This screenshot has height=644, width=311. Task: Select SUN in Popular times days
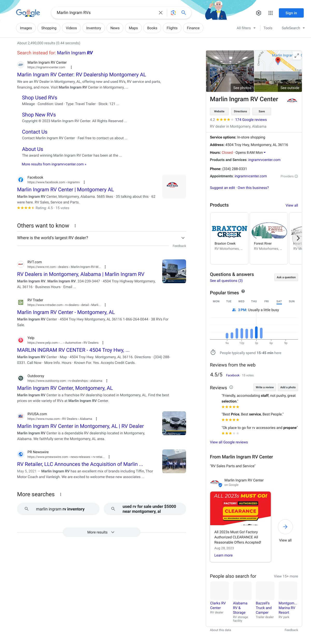point(292,301)
